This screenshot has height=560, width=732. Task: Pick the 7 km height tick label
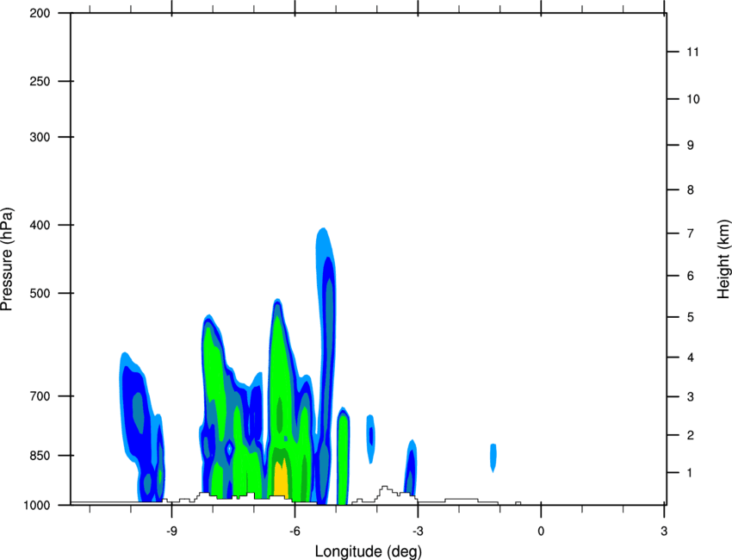691,233
